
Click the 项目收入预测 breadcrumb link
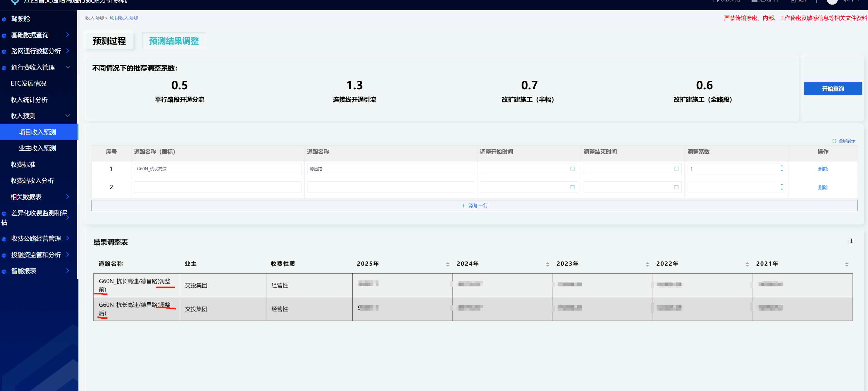point(124,18)
